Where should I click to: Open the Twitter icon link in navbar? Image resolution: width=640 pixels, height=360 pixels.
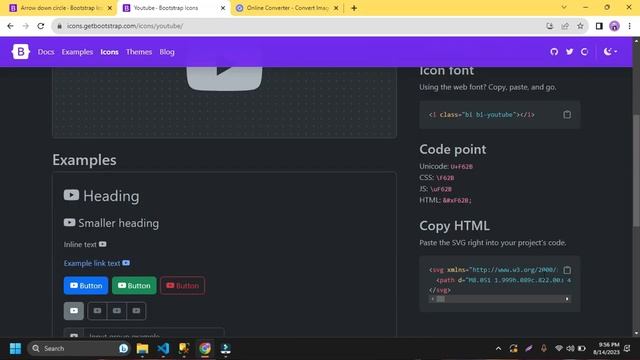point(569,52)
